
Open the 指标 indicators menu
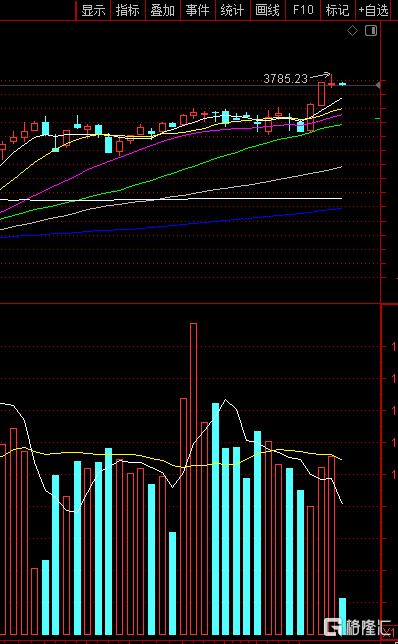tap(128, 10)
